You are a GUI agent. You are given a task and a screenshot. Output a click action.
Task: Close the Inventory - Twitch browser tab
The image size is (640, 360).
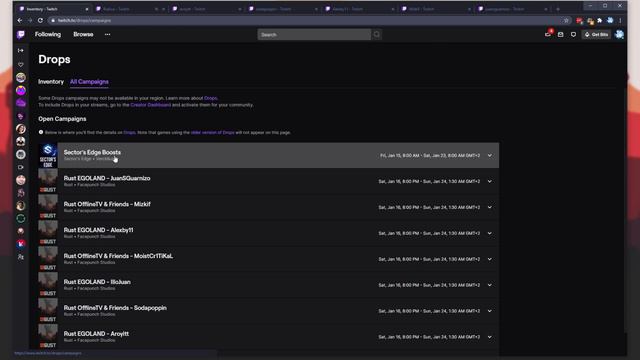pyautogui.click(x=87, y=9)
